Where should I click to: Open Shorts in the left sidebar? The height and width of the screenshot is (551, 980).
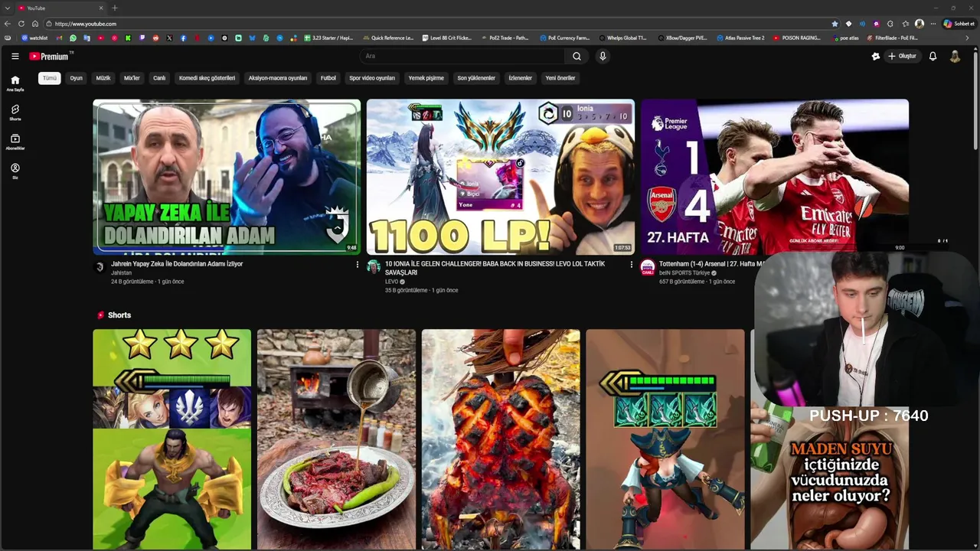click(15, 112)
